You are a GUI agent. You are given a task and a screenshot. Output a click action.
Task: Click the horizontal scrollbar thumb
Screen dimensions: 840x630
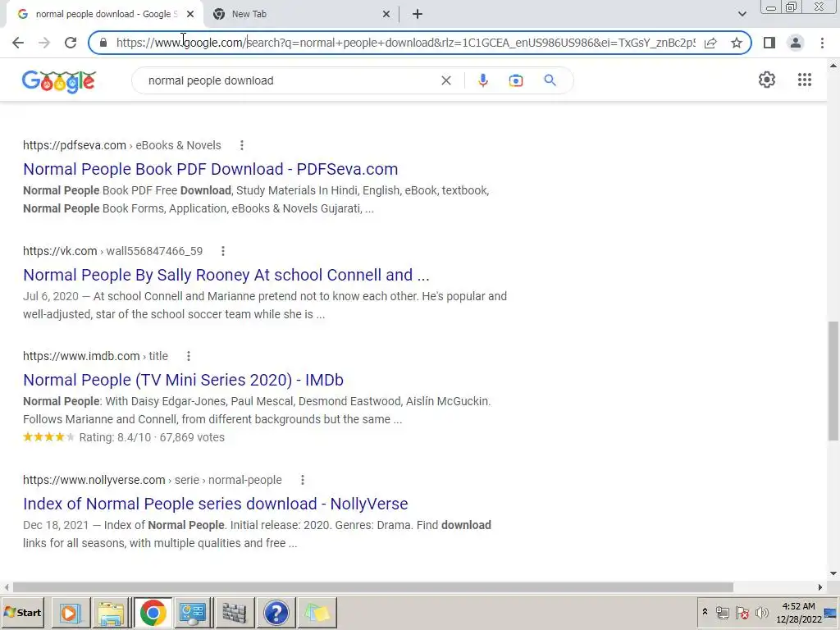372,587
